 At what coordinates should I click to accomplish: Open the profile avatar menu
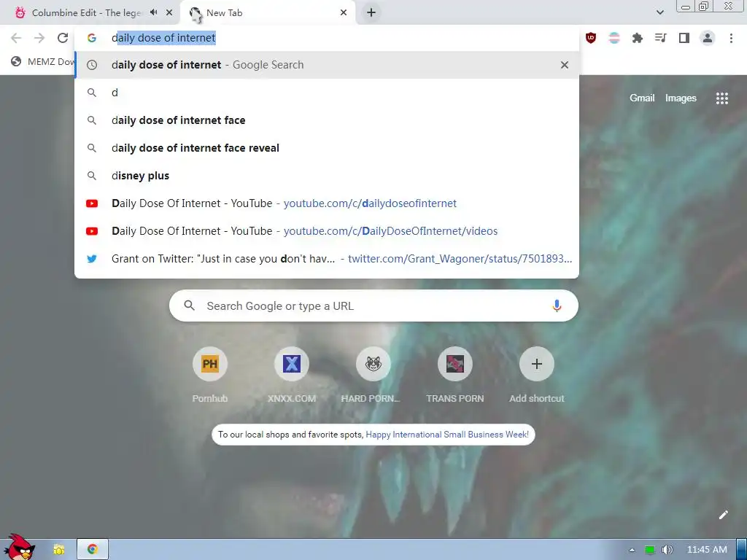click(x=708, y=38)
